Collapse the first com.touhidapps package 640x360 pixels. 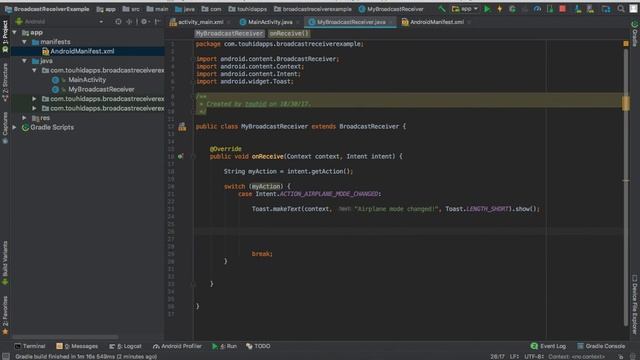(x=34, y=70)
